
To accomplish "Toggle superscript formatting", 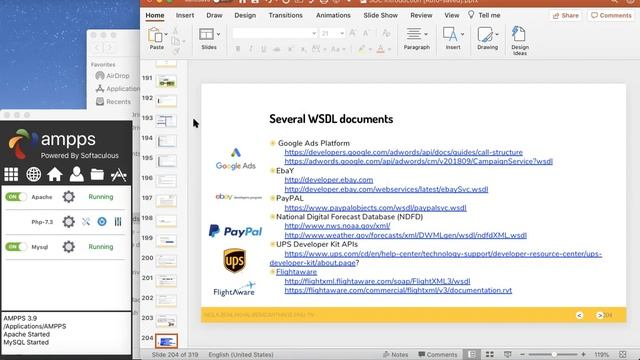I will coord(290,49).
